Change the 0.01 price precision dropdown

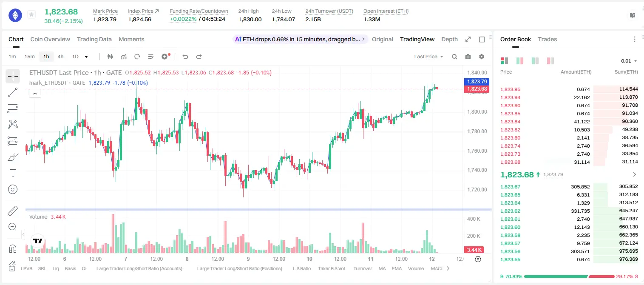tap(629, 61)
